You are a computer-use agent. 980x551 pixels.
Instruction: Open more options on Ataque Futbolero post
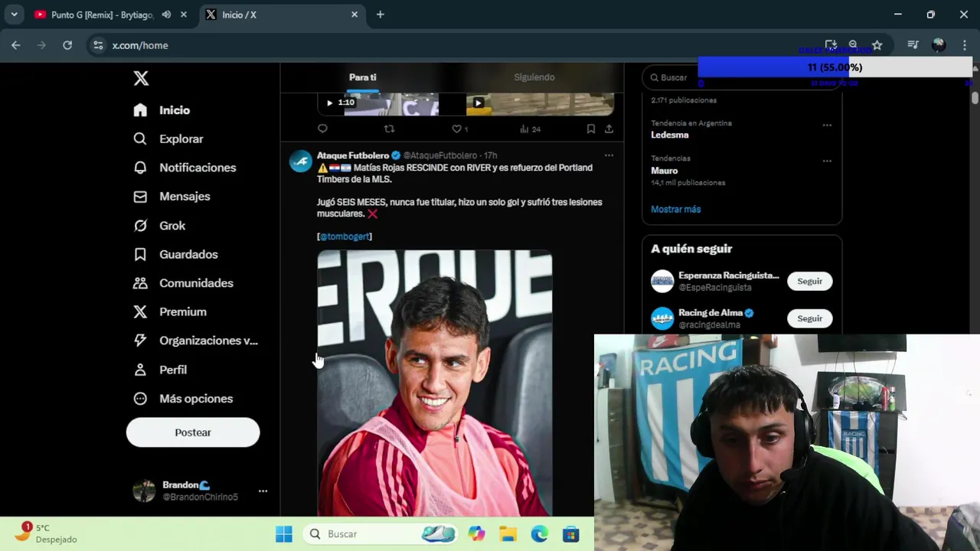pos(609,155)
